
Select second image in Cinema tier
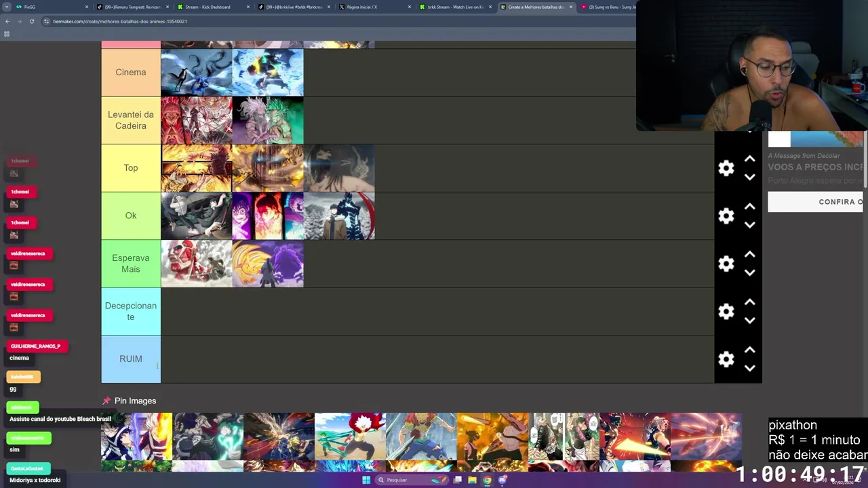268,73
